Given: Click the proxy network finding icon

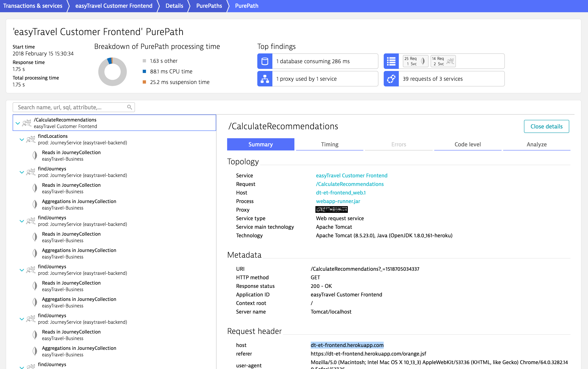Looking at the screenshot, I should click(x=265, y=79).
